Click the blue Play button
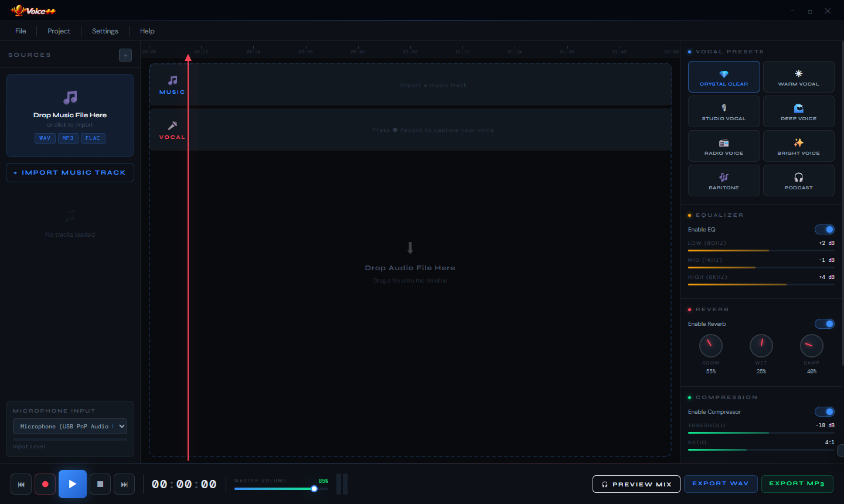Image resolution: width=844 pixels, height=504 pixels. click(x=73, y=484)
